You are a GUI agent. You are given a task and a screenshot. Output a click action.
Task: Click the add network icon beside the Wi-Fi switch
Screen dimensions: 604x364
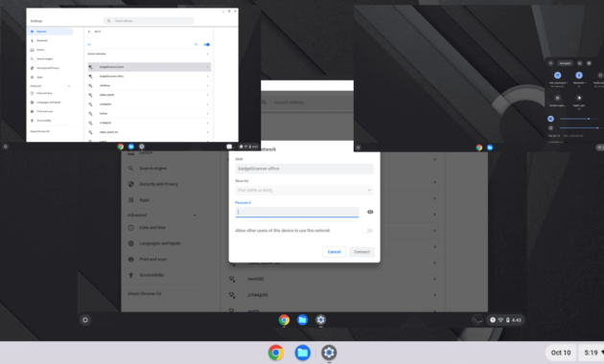(196, 45)
